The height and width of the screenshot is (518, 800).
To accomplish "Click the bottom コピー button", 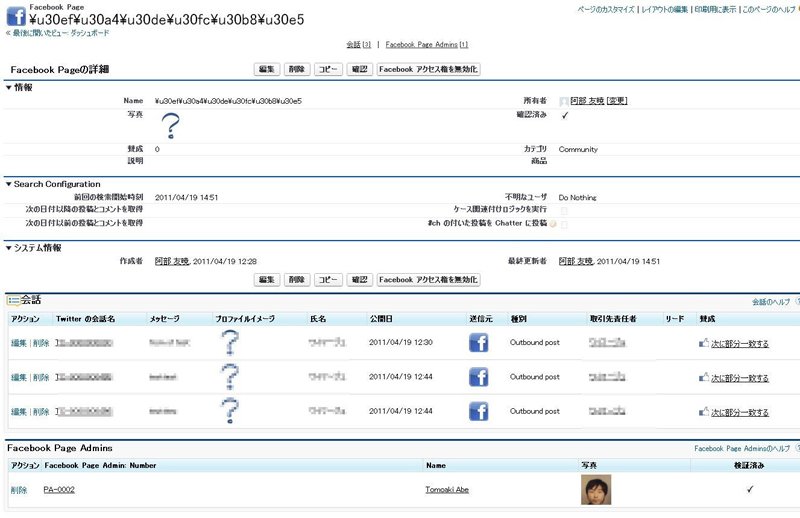I will (x=328, y=280).
